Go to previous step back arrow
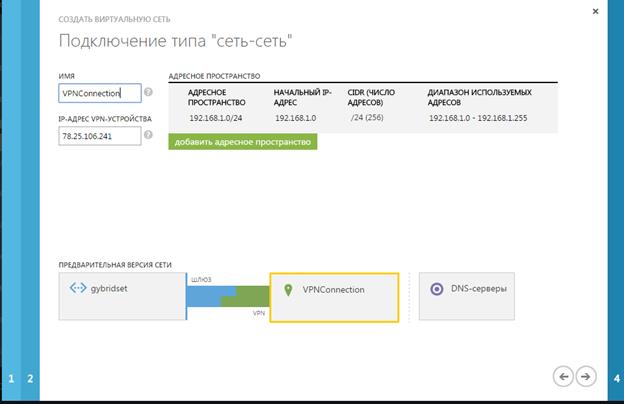 pos(563,376)
